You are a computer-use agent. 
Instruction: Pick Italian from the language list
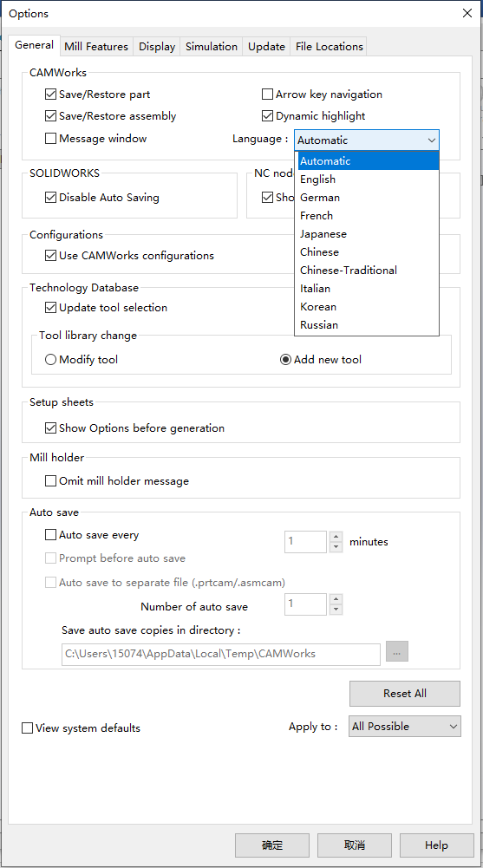click(x=367, y=289)
